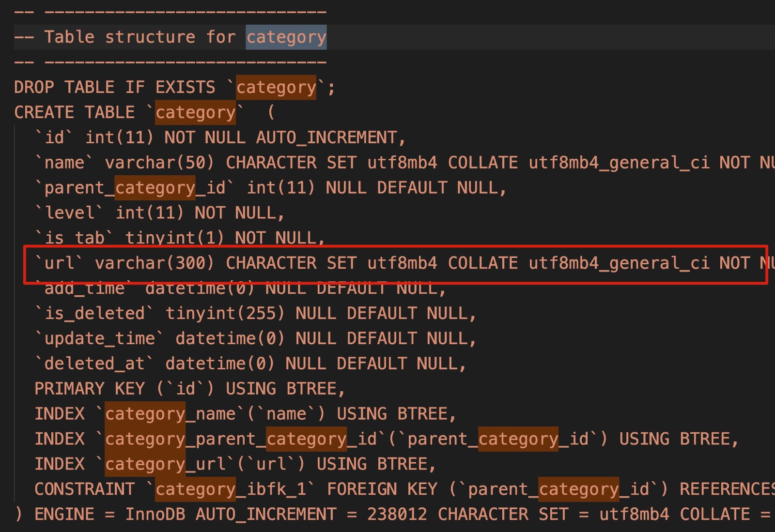Click the ENGINE = InnoDB text
Viewport: 775px width, 532px height.
(110, 515)
